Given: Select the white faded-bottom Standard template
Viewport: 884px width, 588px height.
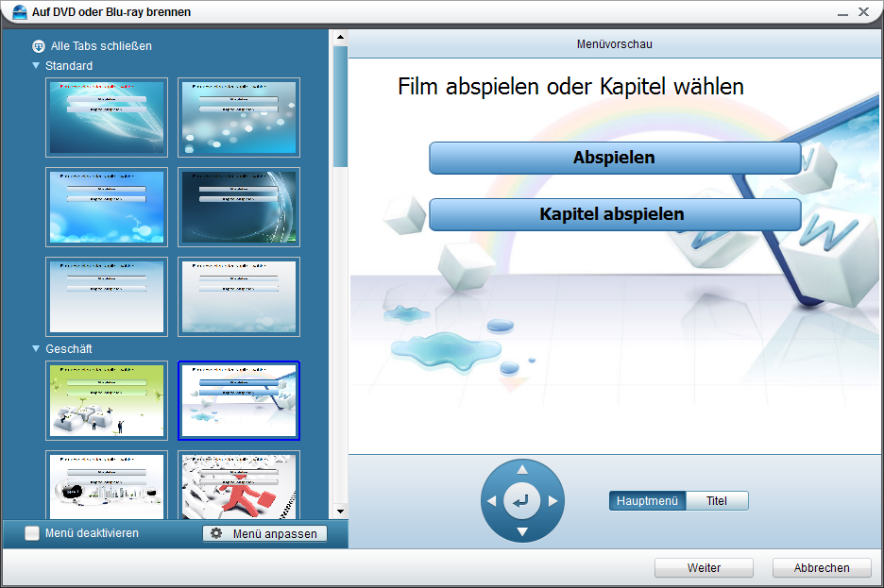Looking at the screenshot, I should tap(239, 296).
